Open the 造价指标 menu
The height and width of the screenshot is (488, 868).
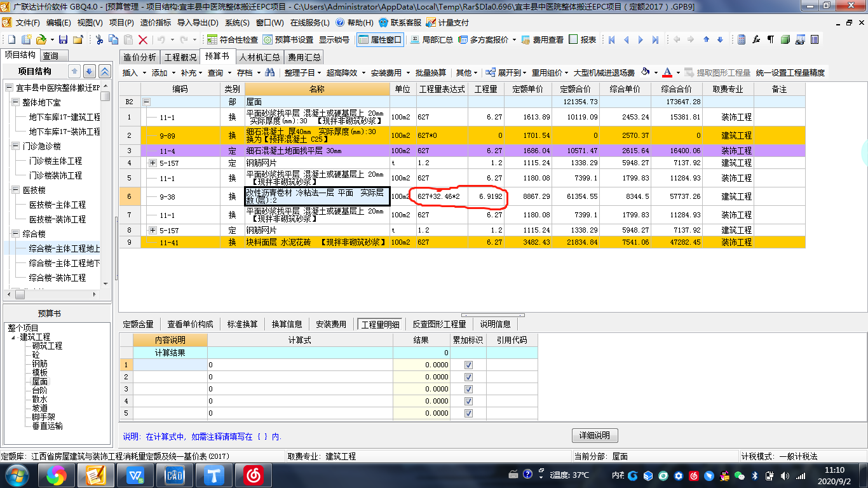[156, 22]
